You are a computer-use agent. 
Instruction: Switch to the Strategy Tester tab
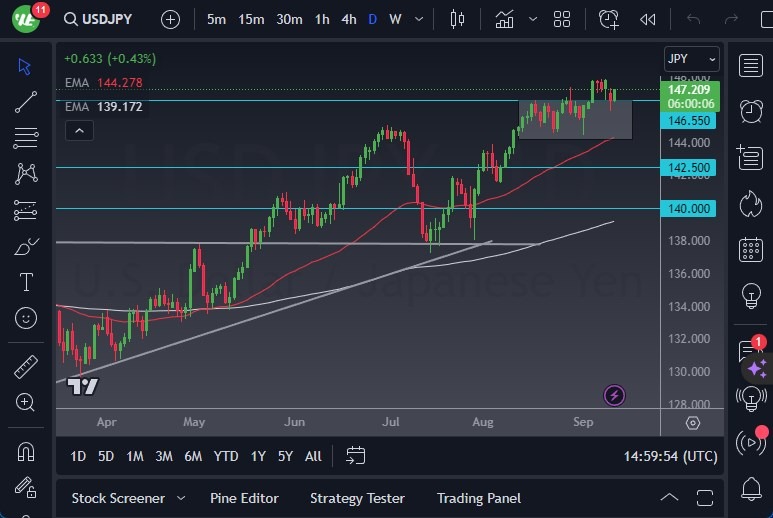(357, 498)
